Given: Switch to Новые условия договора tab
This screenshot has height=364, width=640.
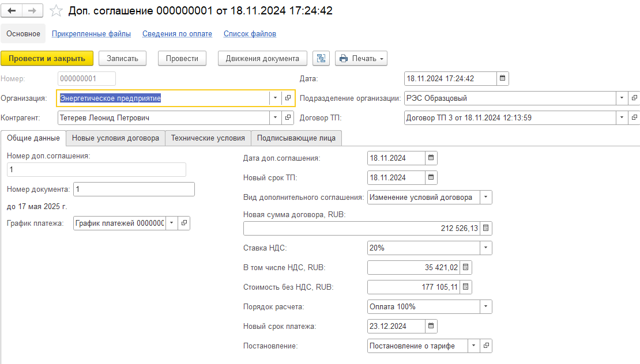Looking at the screenshot, I should click(115, 138).
